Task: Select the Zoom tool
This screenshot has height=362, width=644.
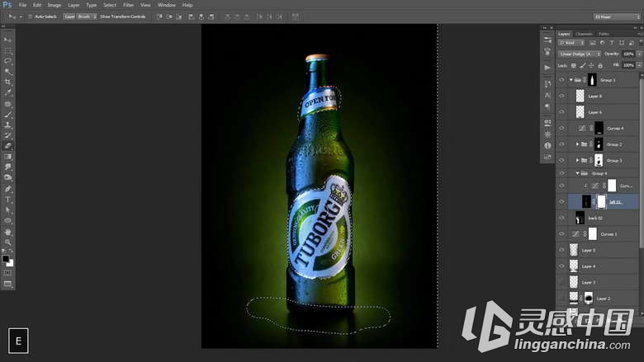Action: pos(7,242)
